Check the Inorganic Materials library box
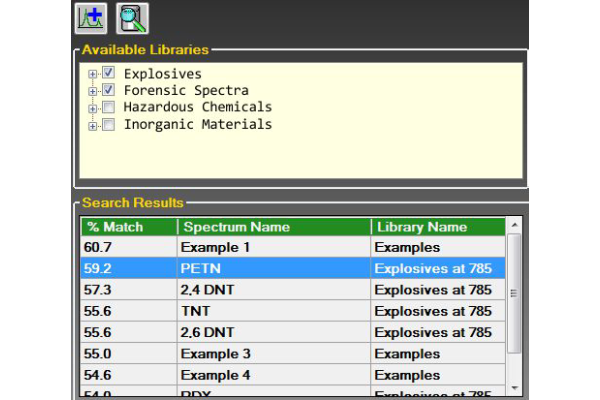600x400 pixels. [x=108, y=125]
